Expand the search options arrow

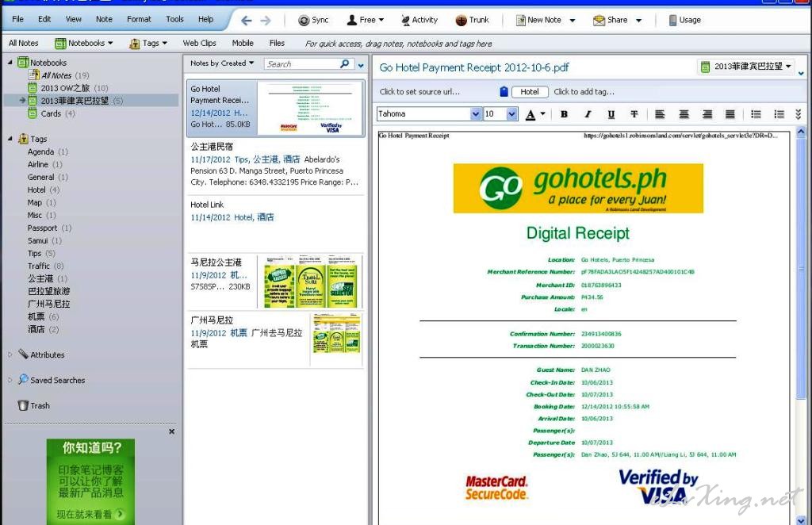point(361,65)
